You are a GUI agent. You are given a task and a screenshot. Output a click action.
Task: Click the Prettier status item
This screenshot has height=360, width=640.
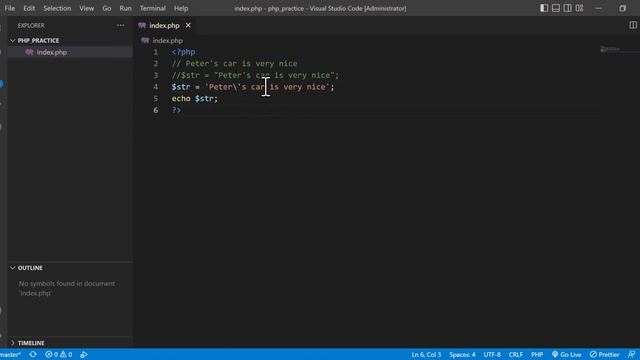click(604, 355)
